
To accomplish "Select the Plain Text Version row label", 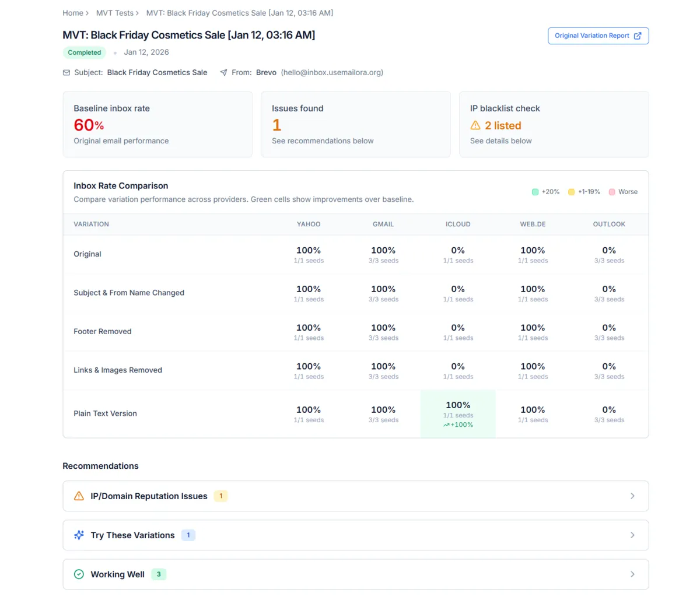I will point(105,413).
